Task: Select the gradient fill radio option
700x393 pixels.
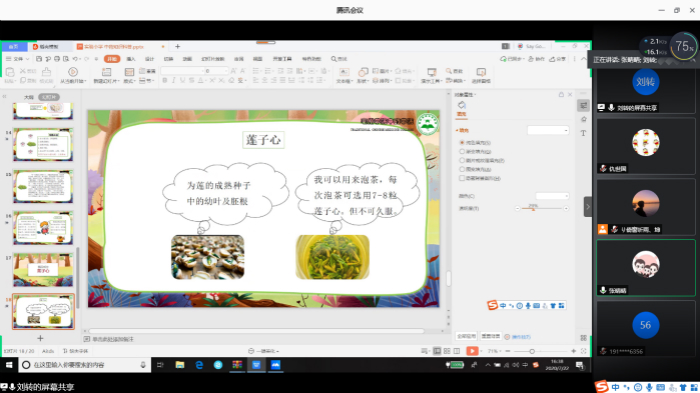Action: coord(462,151)
